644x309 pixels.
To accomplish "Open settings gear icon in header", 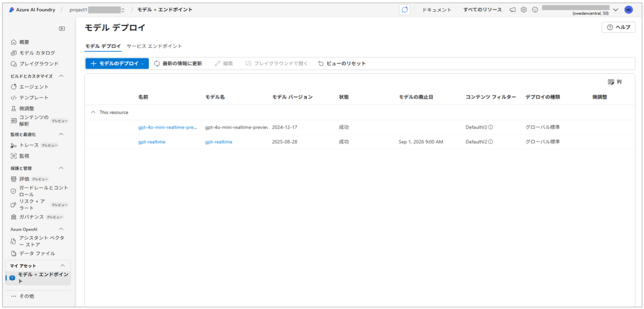I will click(523, 10).
